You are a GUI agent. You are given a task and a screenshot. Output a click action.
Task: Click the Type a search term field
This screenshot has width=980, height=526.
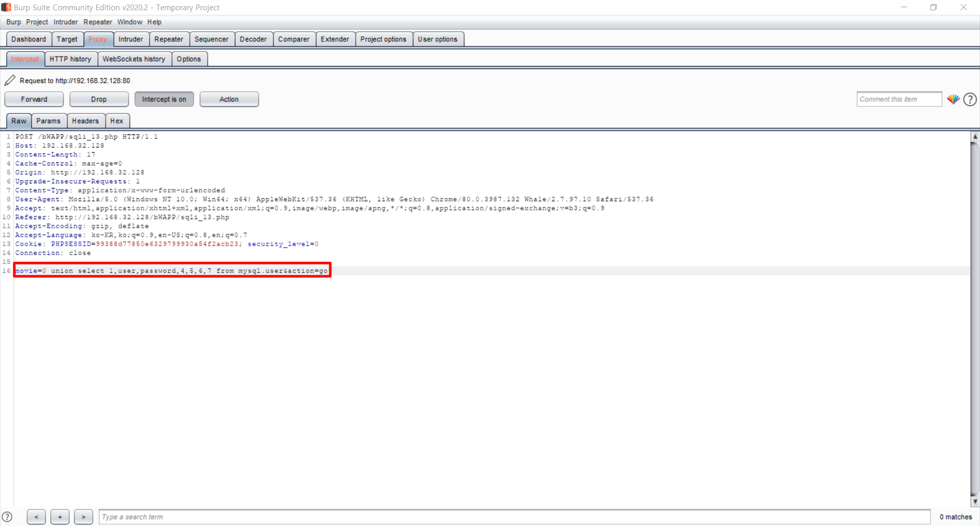point(514,517)
